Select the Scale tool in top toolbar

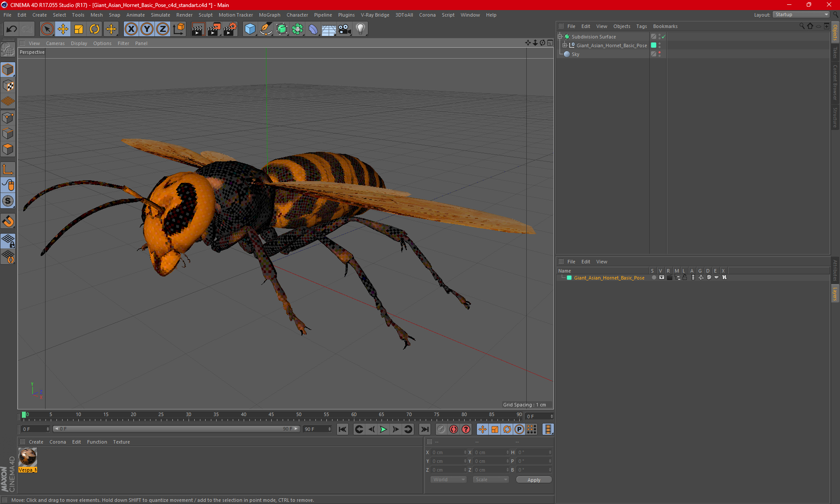coord(79,29)
